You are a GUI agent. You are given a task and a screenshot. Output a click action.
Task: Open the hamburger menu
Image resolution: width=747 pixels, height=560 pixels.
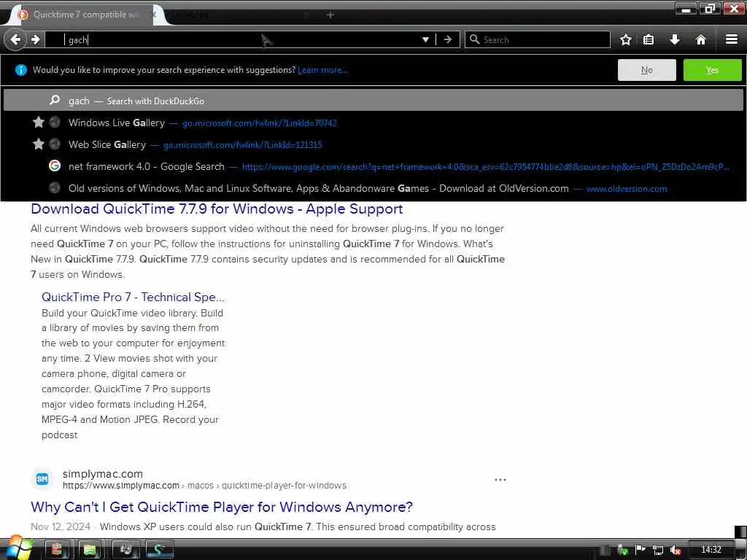click(x=732, y=39)
